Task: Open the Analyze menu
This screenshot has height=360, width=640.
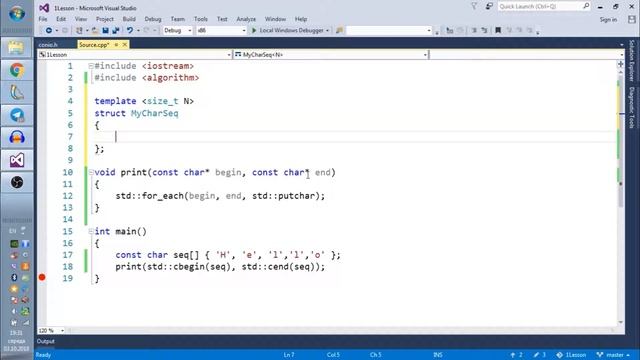Action: click(246, 19)
